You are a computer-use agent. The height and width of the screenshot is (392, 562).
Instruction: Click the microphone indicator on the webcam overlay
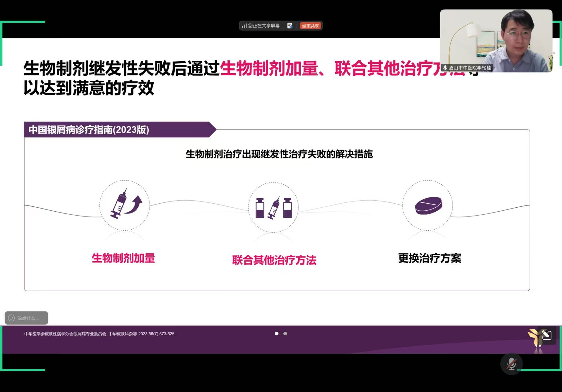coord(445,68)
